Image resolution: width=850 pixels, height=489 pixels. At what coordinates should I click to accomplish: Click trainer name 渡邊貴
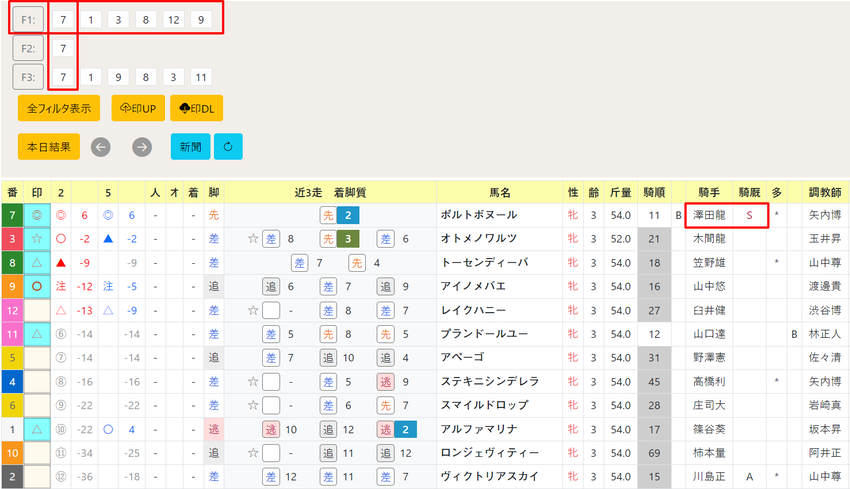[x=825, y=286]
